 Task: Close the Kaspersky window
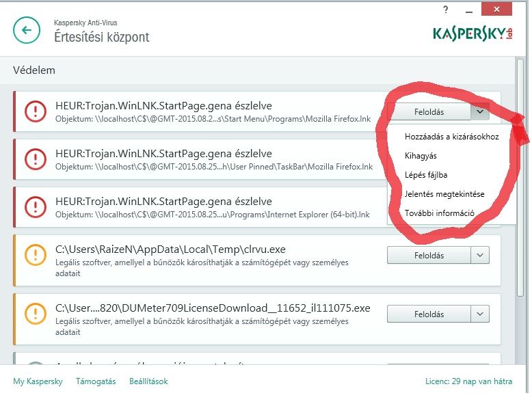[496, 10]
